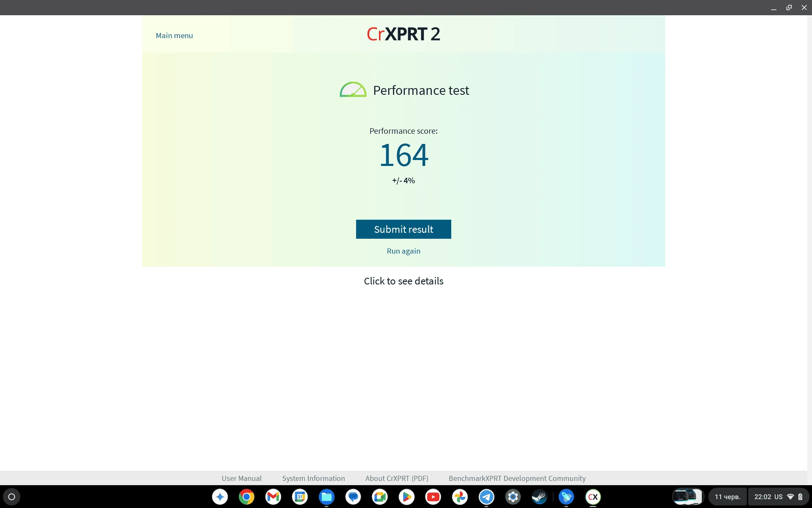
Task: Open About CrXPRT (PDF) link
Action: [397, 478]
